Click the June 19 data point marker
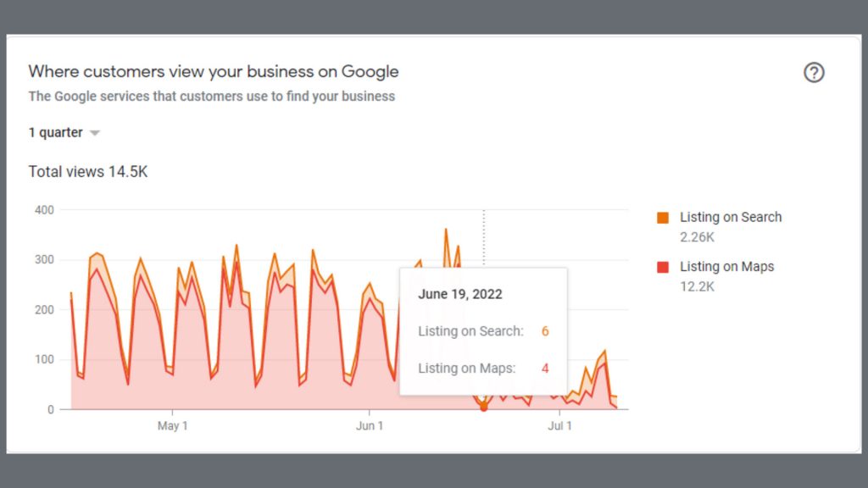The height and width of the screenshot is (488, 868). pos(484,408)
